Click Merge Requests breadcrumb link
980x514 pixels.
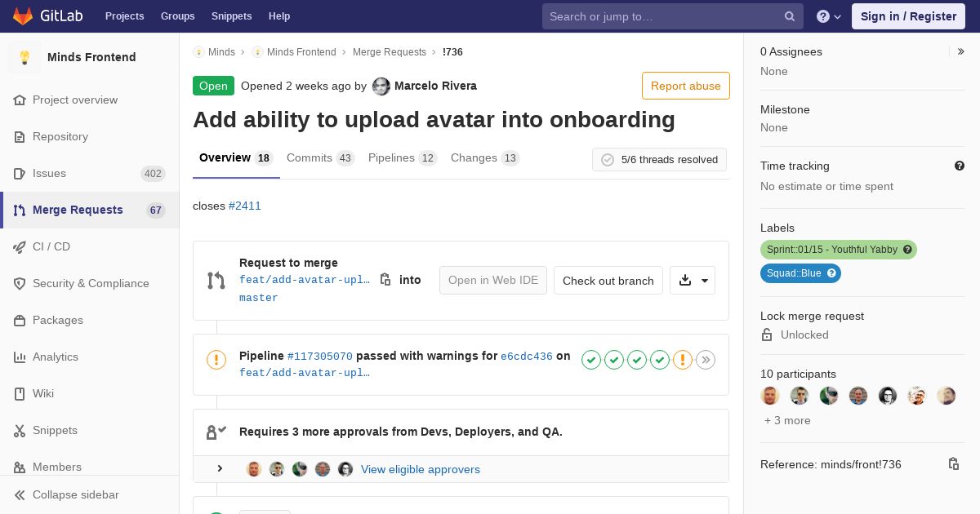click(x=390, y=51)
